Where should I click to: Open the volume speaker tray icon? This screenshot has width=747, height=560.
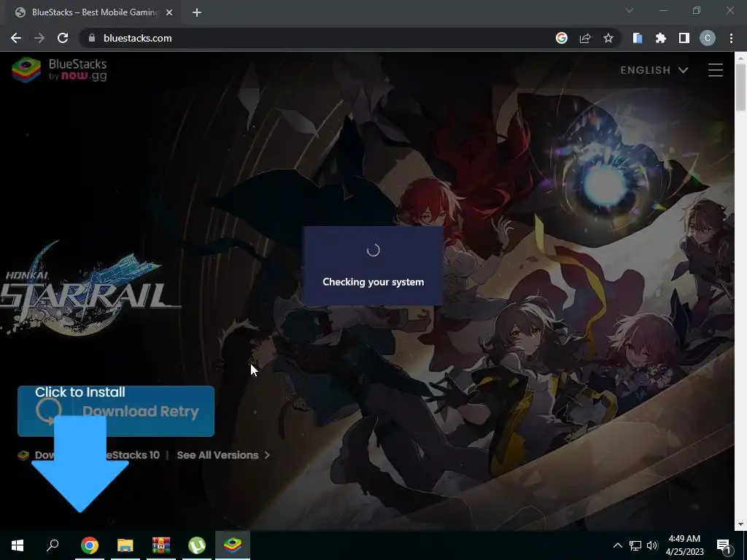pyautogui.click(x=652, y=545)
